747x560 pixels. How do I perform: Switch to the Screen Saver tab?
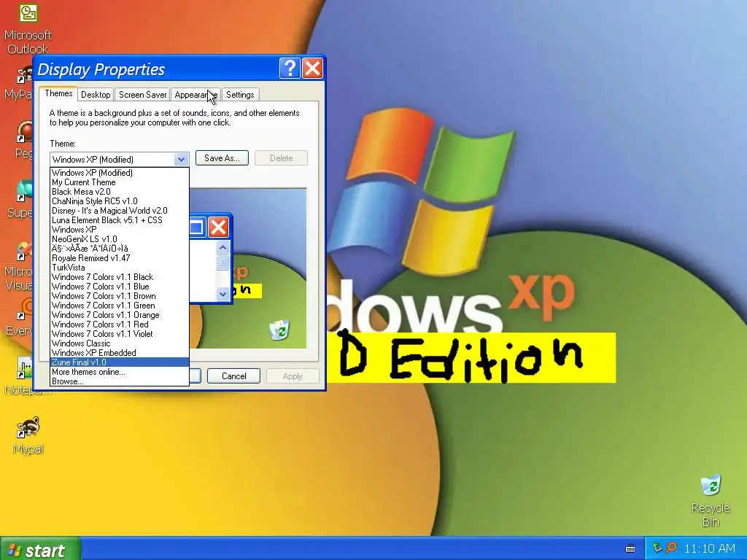coord(142,94)
